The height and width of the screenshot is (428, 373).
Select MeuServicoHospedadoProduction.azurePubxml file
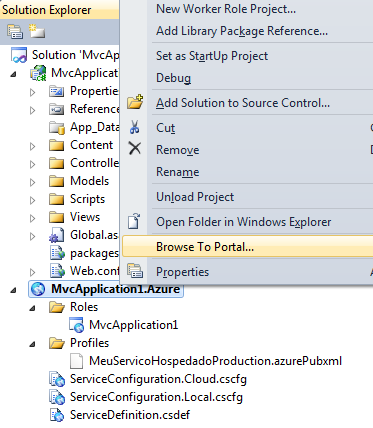pyautogui.click(x=215, y=361)
